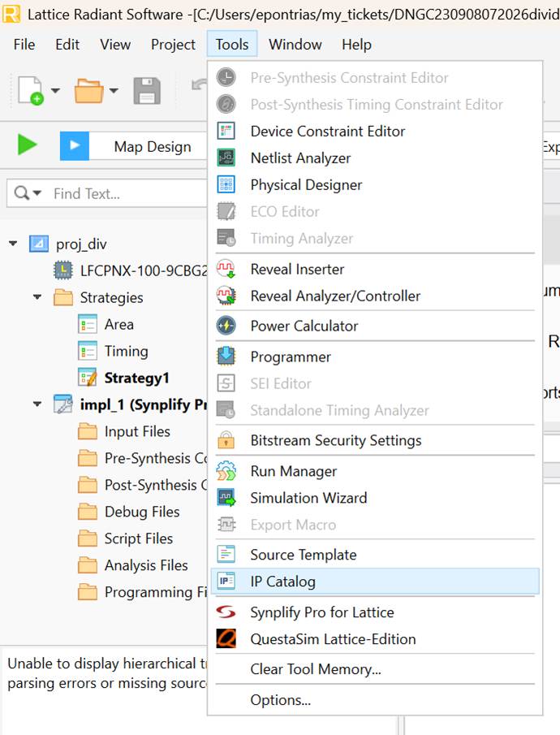Close the open Tools menu
Image resolution: width=560 pixels, height=735 pixels.
pyautogui.click(x=232, y=44)
